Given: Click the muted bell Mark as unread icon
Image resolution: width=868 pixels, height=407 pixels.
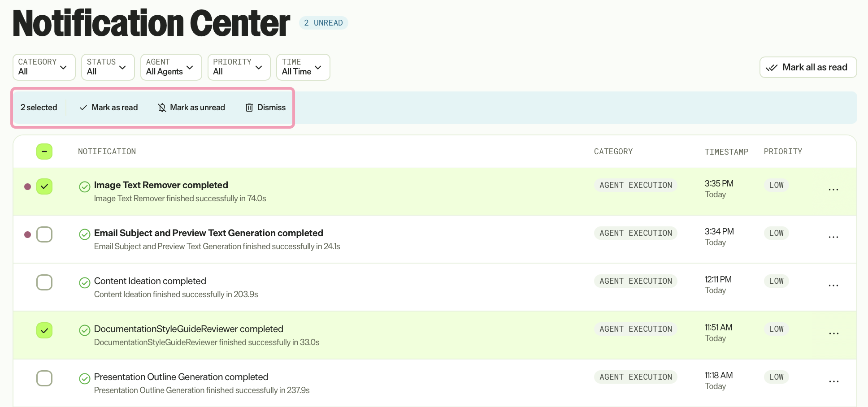Looking at the screenshot, I should 162,108.
